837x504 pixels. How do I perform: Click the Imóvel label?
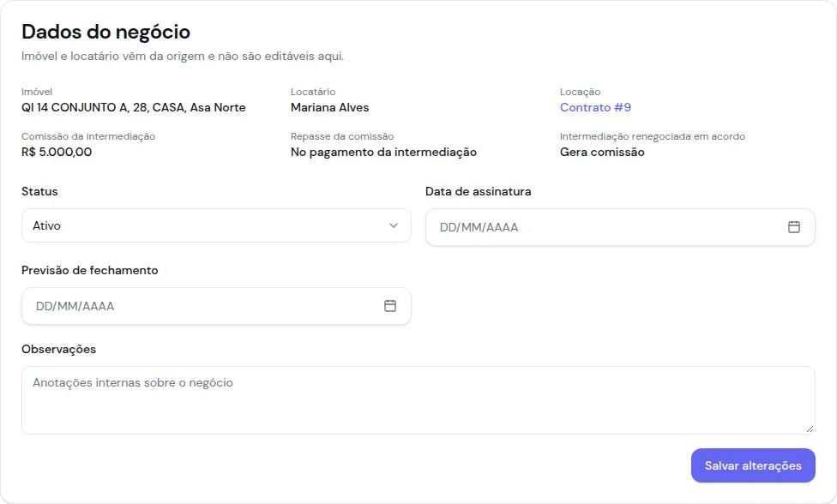pos(37,92)
